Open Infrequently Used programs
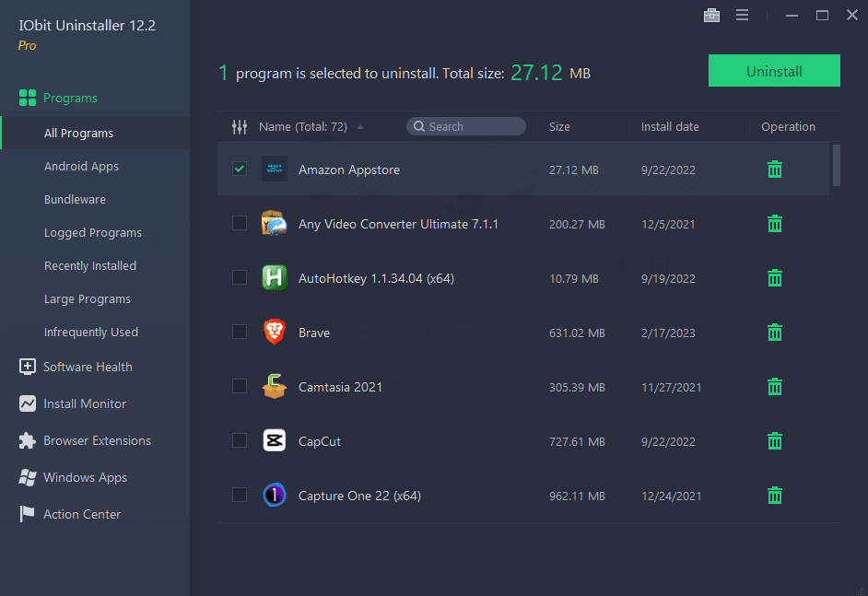868x596 pixels. [x=91, y=332]
